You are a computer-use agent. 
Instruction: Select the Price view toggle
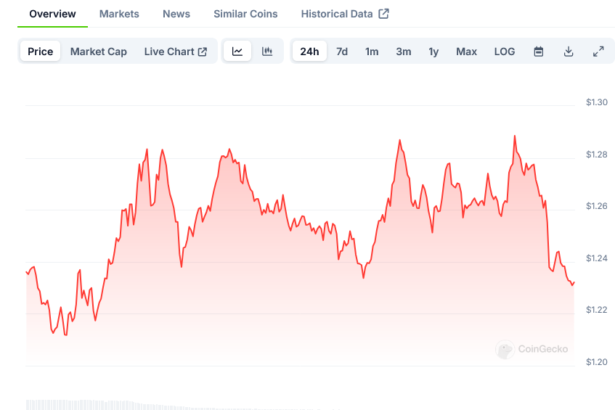point(41,51)
